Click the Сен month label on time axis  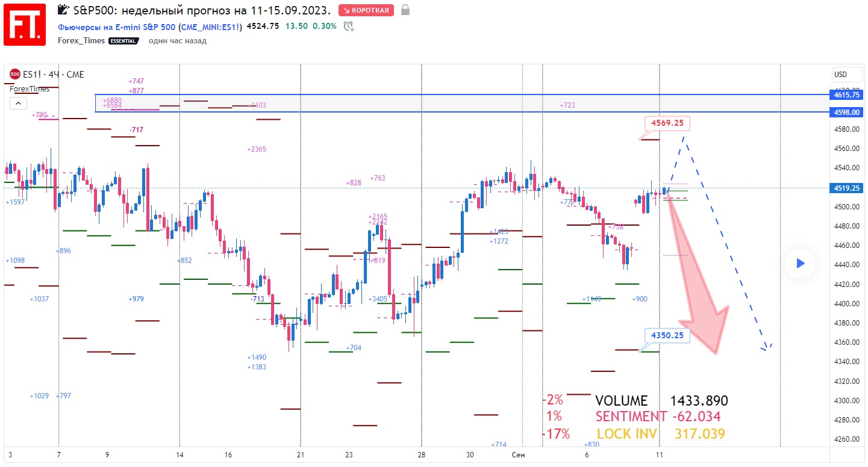(519, 456)
